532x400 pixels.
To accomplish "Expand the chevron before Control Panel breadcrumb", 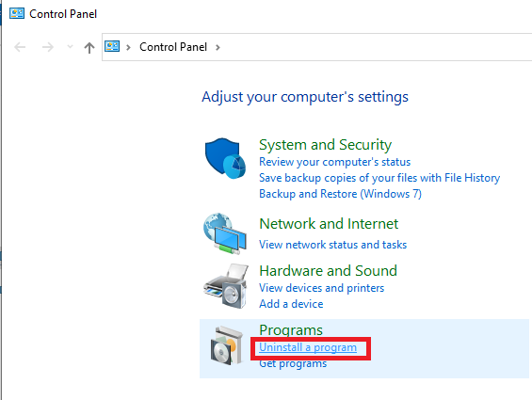I will coord(128,47).
